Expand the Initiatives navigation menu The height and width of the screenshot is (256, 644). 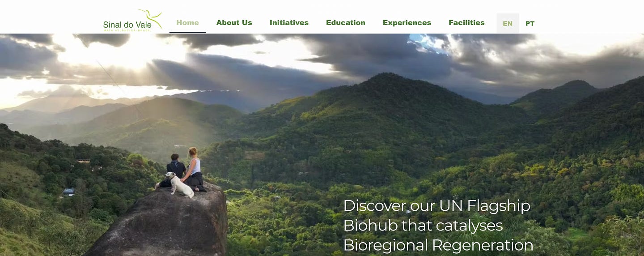pos(289,23)
